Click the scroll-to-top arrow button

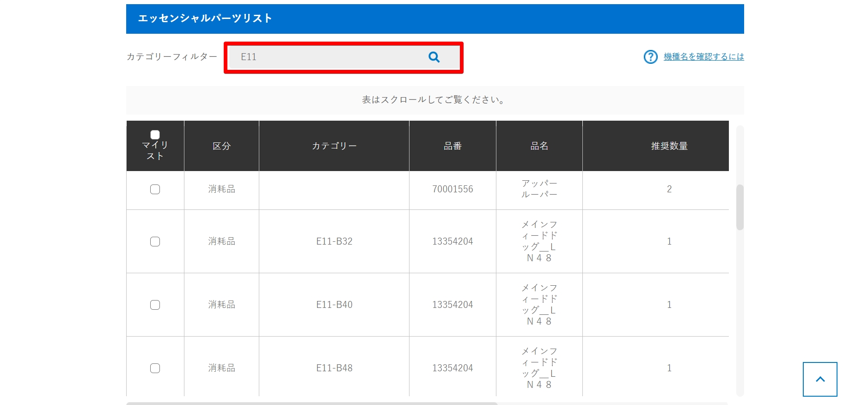[819, 379]
